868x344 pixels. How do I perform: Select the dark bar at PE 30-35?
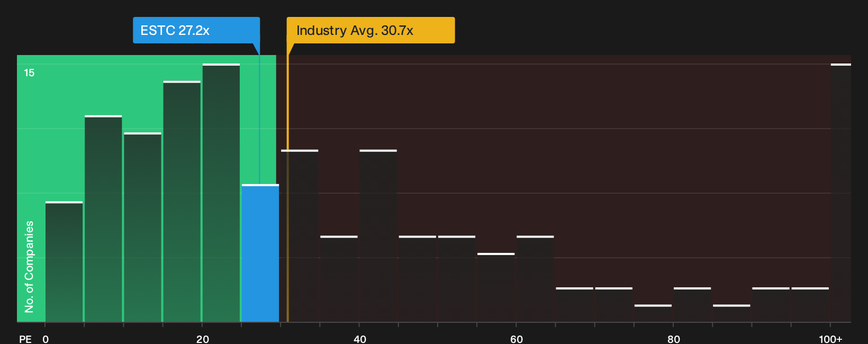[x=300, y=236]
